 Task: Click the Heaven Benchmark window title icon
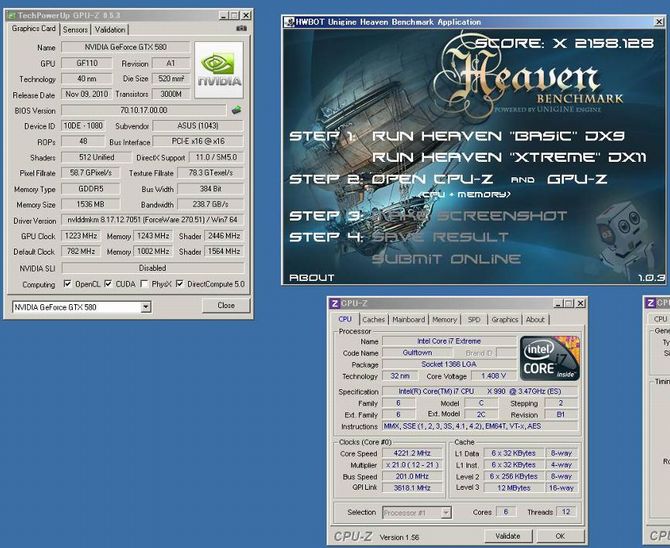pos(289,22)
